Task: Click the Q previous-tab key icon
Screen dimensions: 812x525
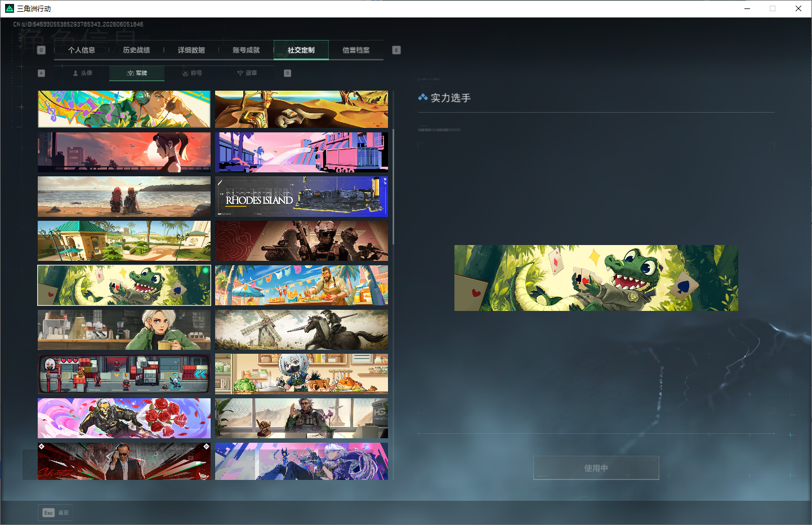Action: [x=41, y=50]
